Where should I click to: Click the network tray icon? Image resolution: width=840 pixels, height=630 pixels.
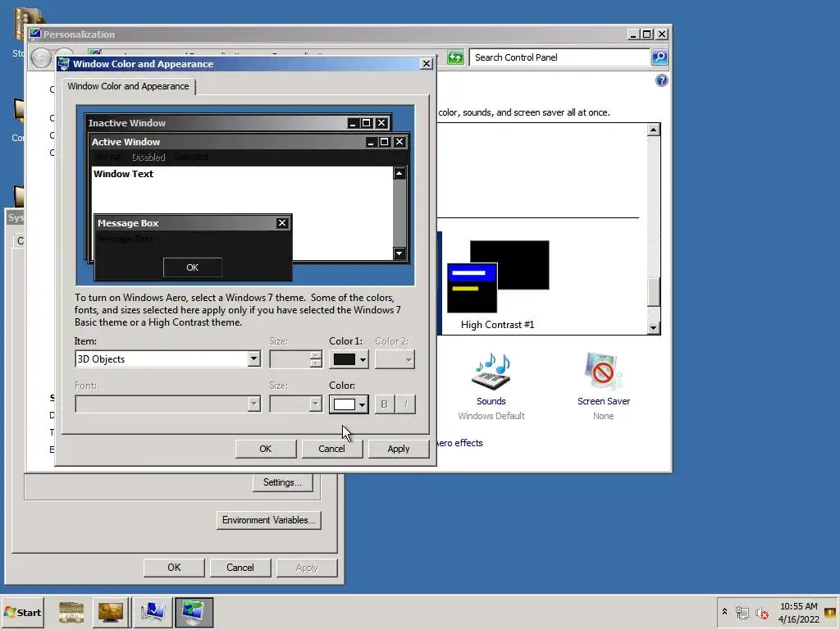(x=742, y=612)
